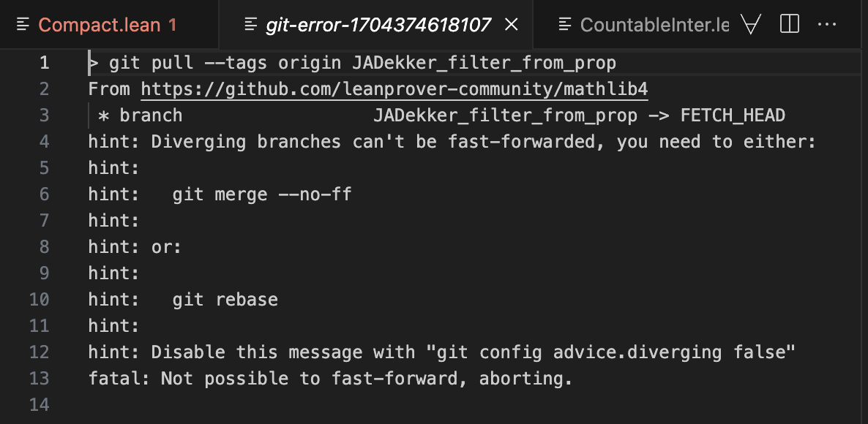Switch to the CountableInter.le tab

click(655, 25)
